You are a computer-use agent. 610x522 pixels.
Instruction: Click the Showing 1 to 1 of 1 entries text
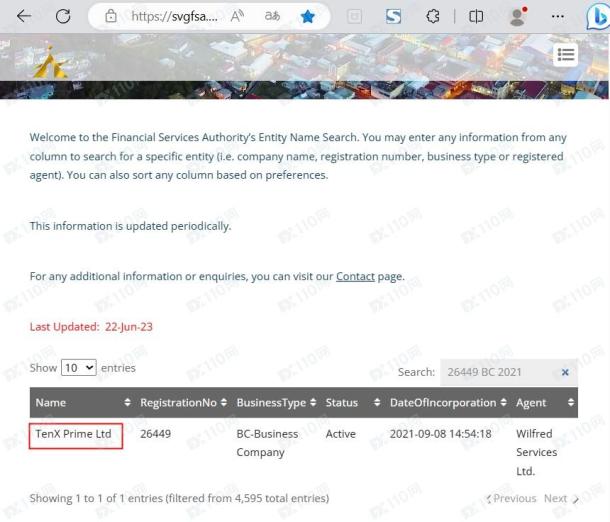179,498
